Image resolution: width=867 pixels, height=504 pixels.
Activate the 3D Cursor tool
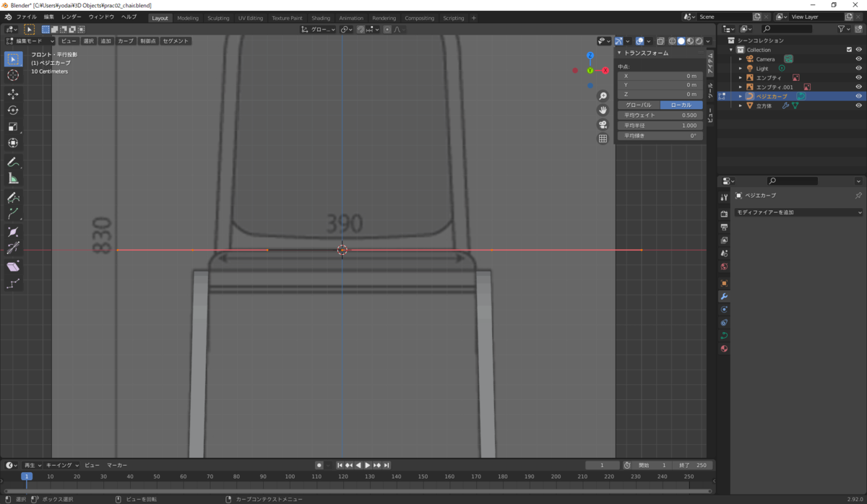click(13, 75)
